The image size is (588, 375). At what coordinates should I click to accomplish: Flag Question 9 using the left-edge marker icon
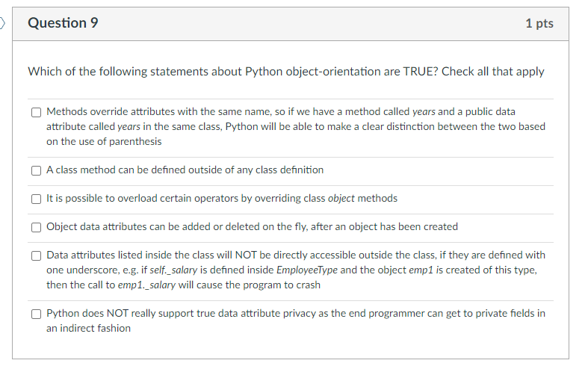point(2,23)
